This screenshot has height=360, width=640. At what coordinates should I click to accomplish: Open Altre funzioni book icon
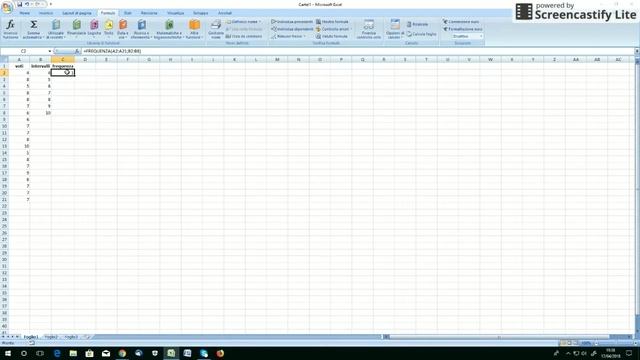[x=194, y=29]
